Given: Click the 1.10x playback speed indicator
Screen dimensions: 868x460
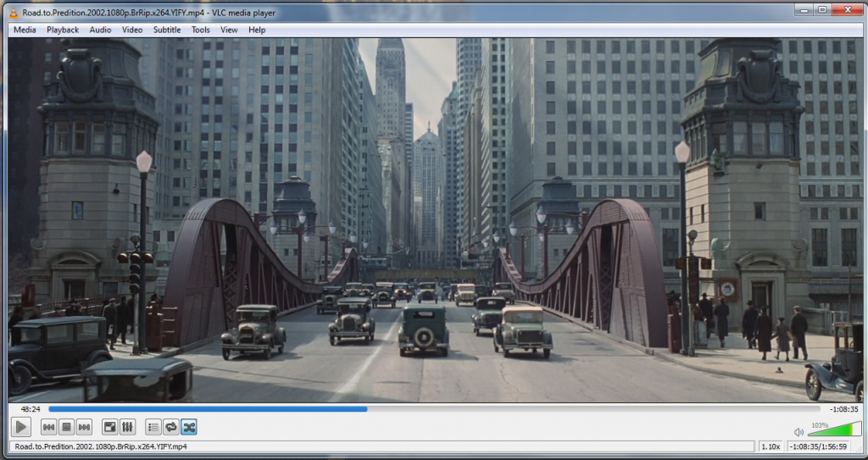Looking at the screenshot, I should tap(771, 446).
